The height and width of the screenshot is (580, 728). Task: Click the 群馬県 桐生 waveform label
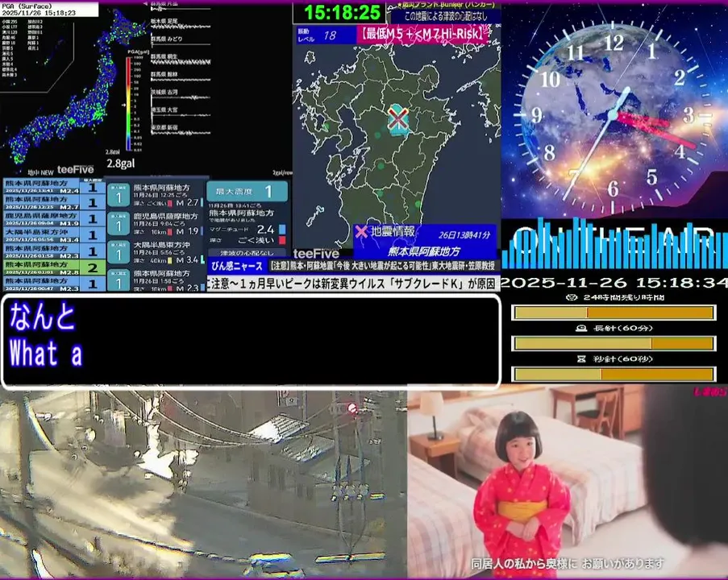(164, 56)
